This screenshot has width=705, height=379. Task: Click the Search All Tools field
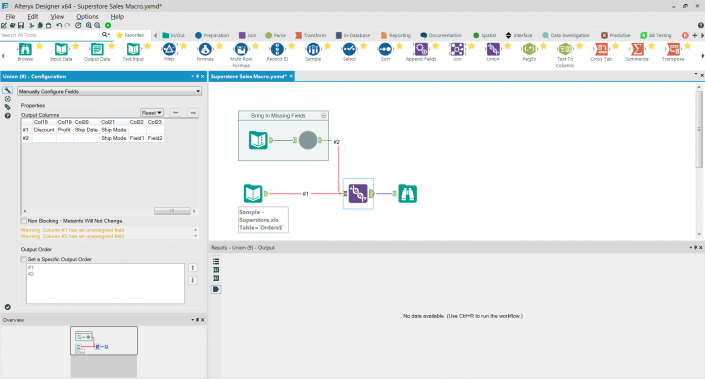pos(49,35)
